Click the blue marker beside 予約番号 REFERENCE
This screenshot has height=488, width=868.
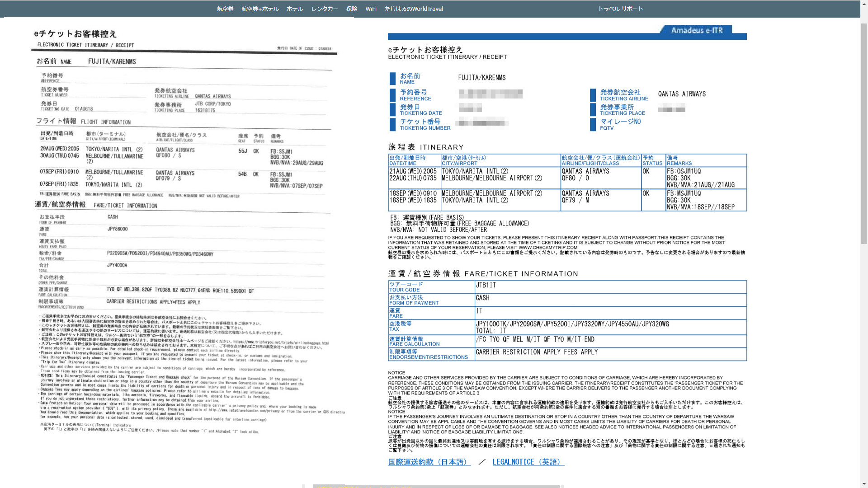click(392, 95)
